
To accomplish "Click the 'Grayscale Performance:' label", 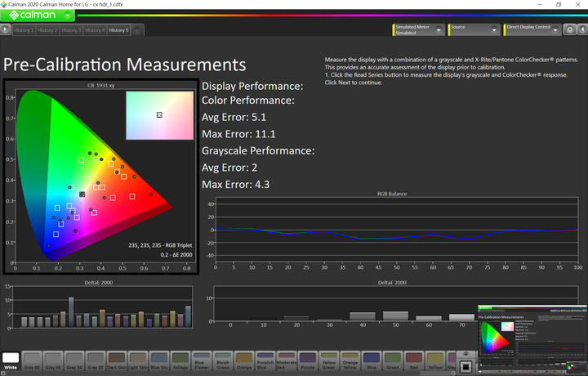I will [258, 151].
